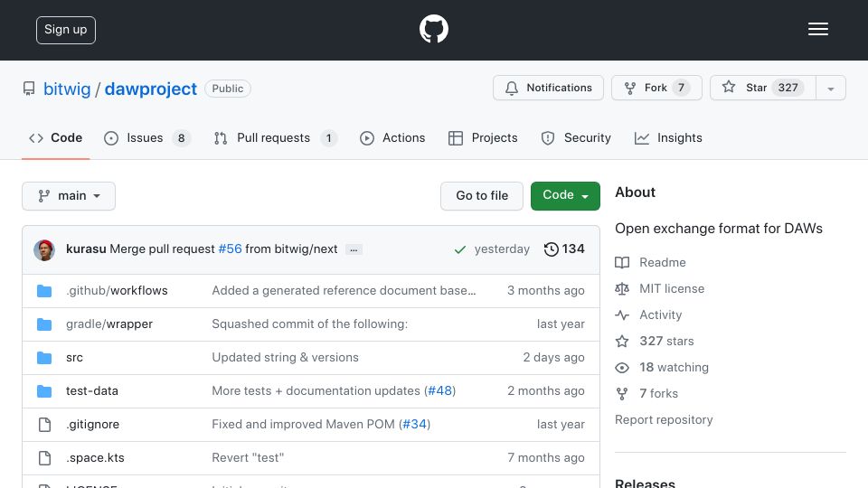This screenshot has width=868, height=488.
Task: Click the .space.kts file icon
Action: [x=44, y=458]
